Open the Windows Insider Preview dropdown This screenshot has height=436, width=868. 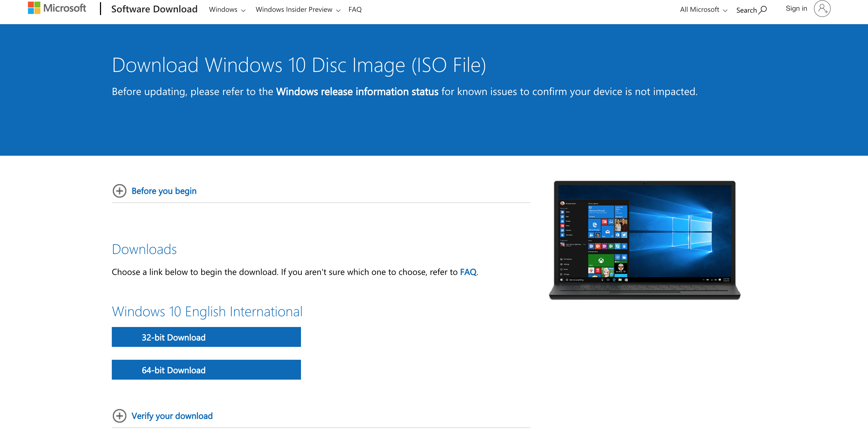pos(298,9)
